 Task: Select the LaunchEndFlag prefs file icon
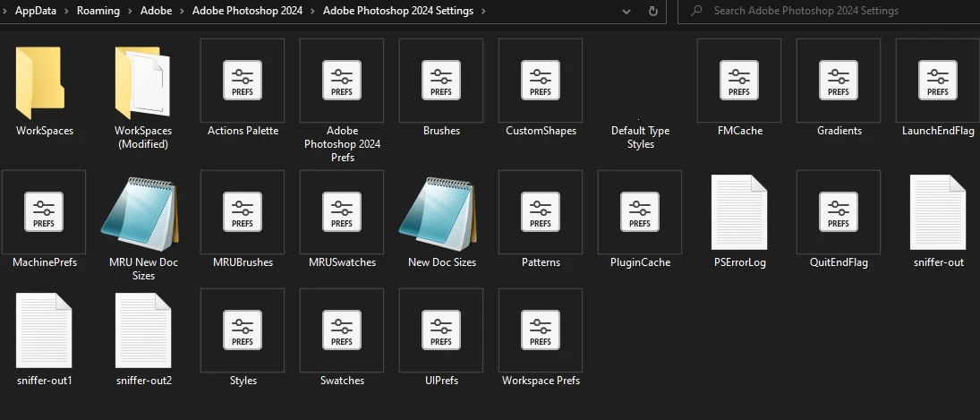click(x=938, y=80)
